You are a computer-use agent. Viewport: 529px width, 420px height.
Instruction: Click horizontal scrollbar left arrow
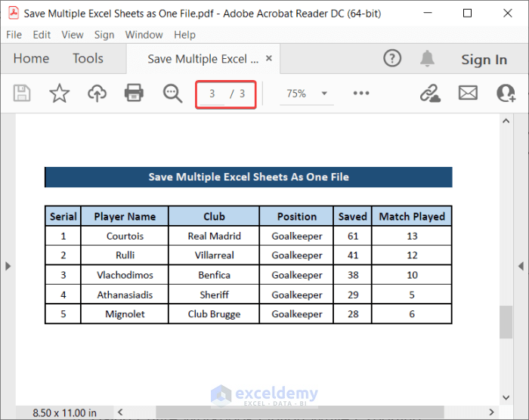[120, 412]
